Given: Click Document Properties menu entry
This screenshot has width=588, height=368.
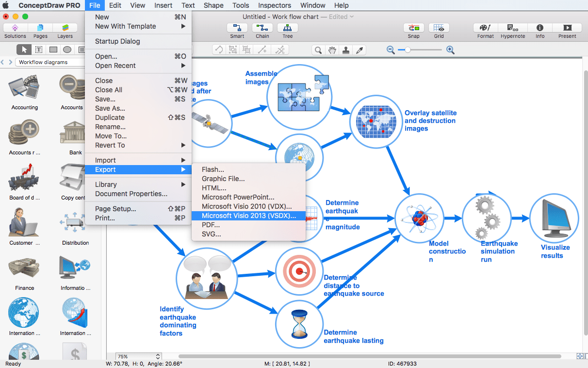Looking at the screenshot, I should coord(138,194).
